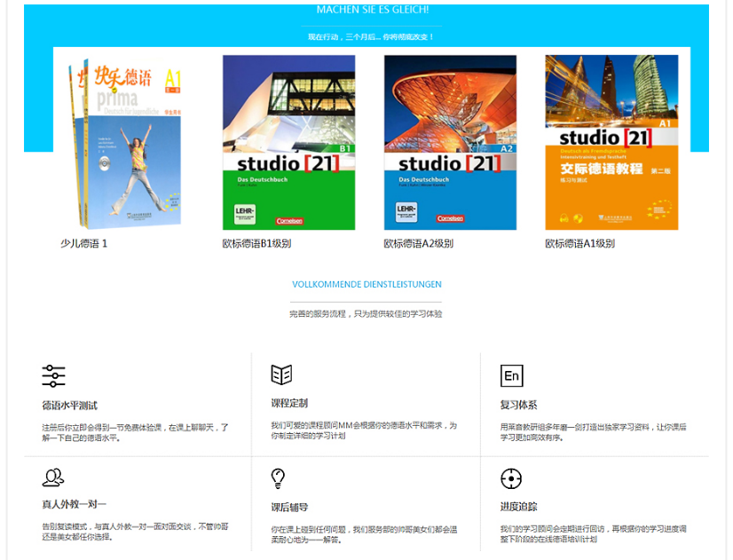733x560 pixels.
Task: Click the MACHEN SIE ES GLEICH! banner title
Action: click(x=373, y=10)
